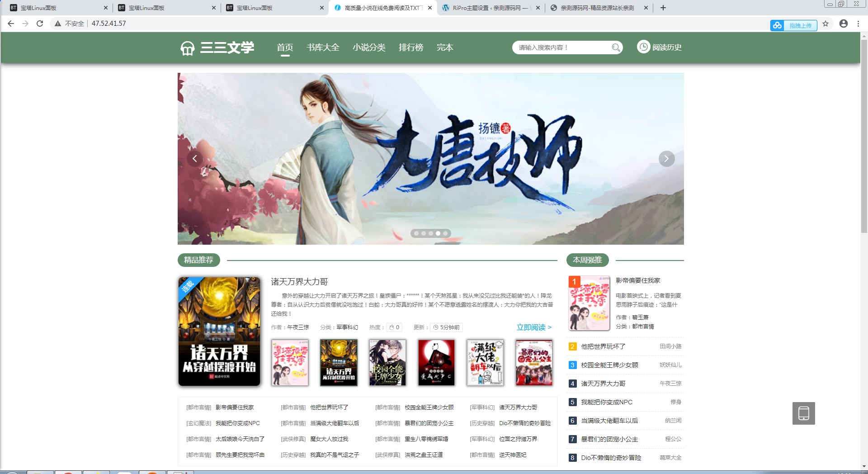Open mobile version tablet icon
Viewport: 868px width, 474px height.
pyautogui.click(x=803, y=413)
